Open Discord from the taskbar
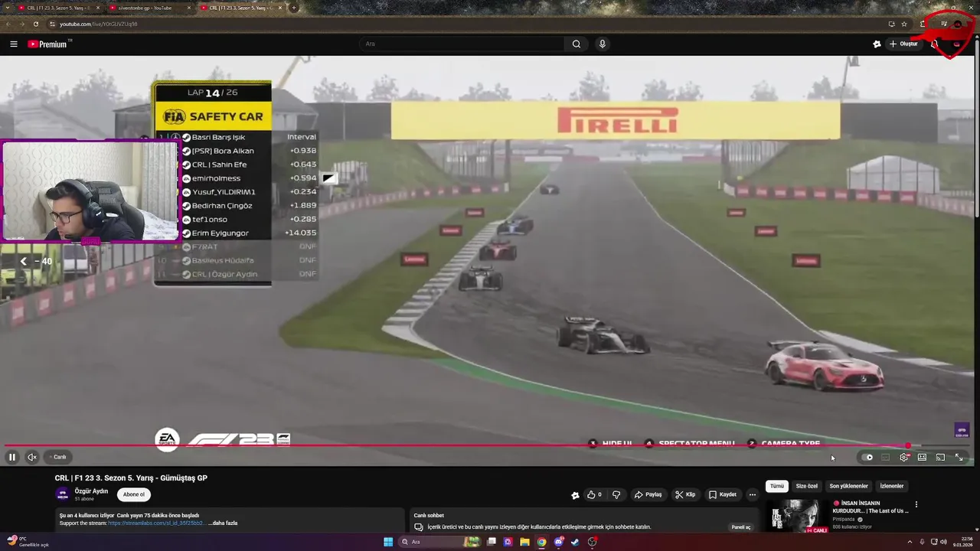 558,542
